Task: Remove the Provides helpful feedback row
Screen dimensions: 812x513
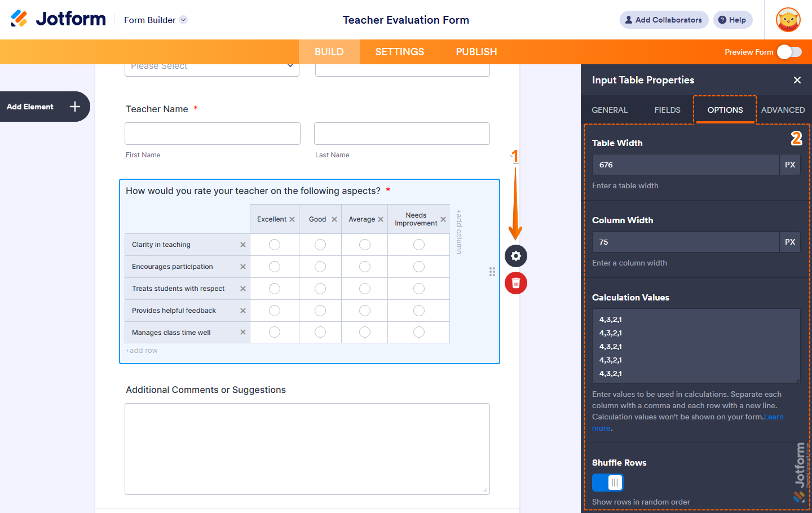Action: point(243,311)
